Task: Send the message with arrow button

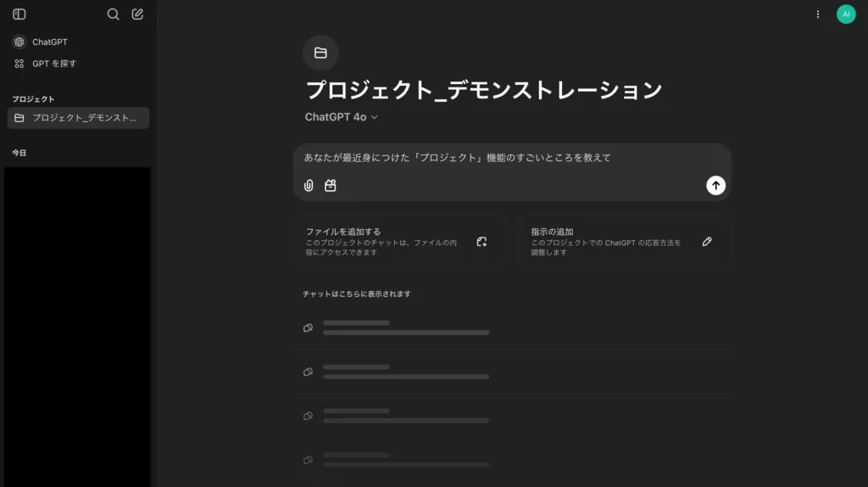Action: [715, 185]
